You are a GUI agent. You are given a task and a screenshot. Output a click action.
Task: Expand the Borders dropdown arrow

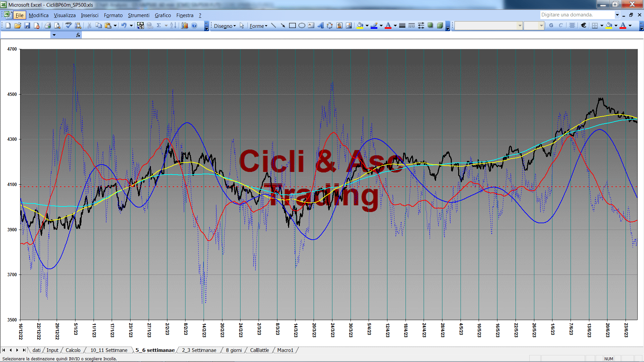[x=602, y=25]
